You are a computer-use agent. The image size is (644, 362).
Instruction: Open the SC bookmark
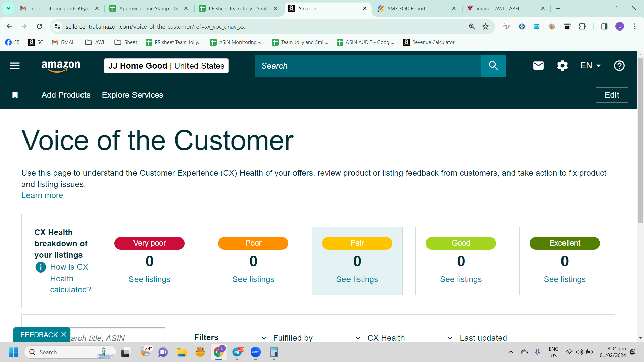pyautogui.click(x=36, y=42)
